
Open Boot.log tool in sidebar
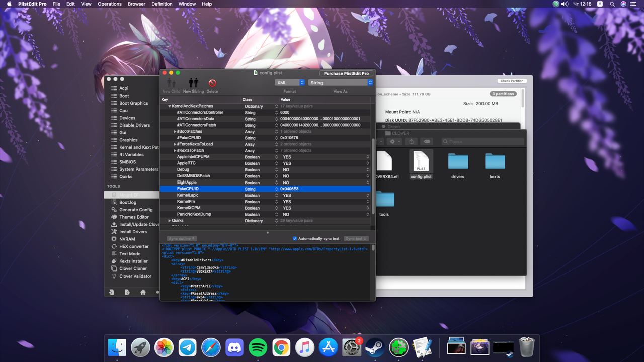[x=128, y=202]
